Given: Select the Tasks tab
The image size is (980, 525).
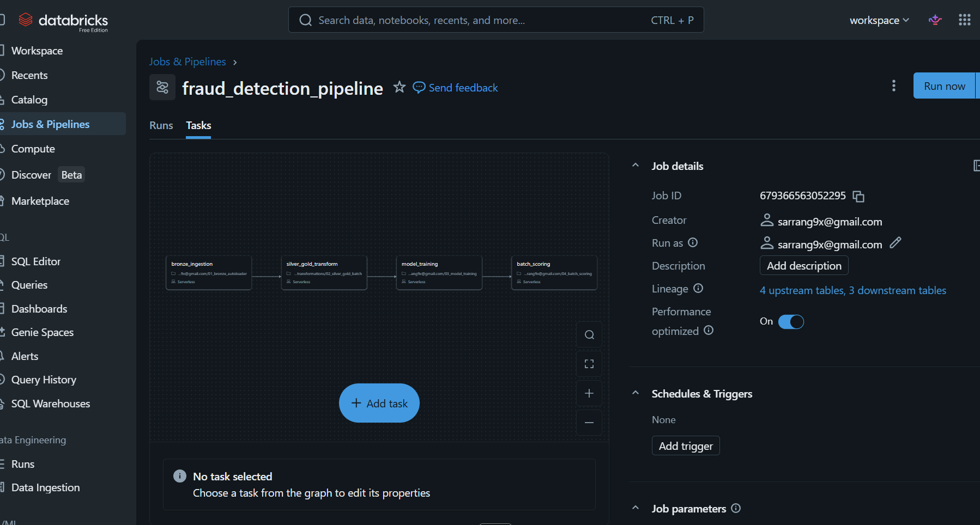Looking at the screenshot, I should pos(198,125).
